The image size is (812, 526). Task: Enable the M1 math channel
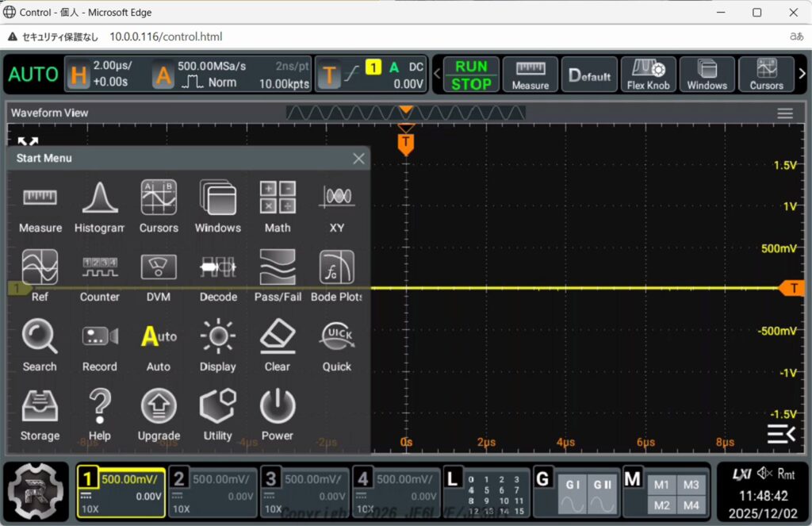tap(661, 485)
